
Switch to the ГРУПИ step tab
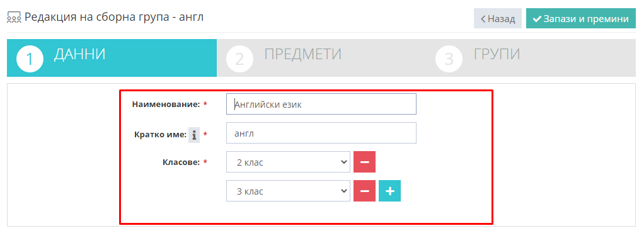click(531, 58)
